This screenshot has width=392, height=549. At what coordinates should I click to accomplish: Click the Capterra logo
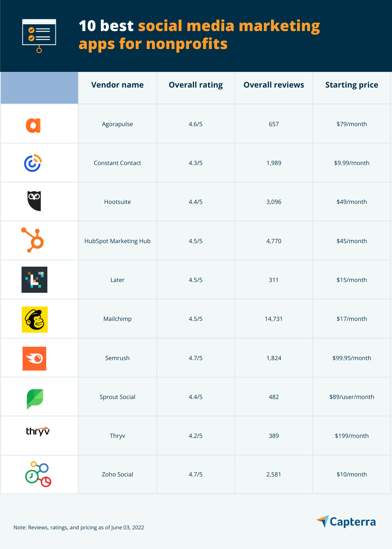click(346, 522)
